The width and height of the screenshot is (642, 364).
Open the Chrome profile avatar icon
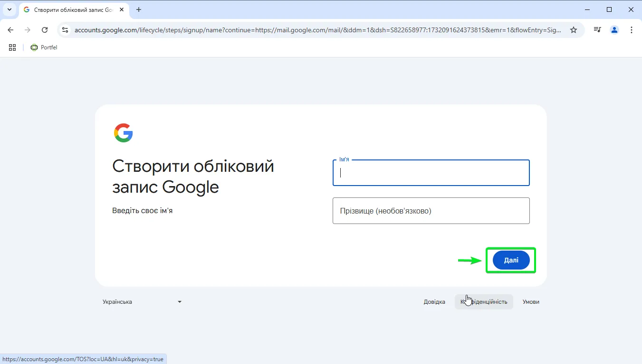(614, 30)
